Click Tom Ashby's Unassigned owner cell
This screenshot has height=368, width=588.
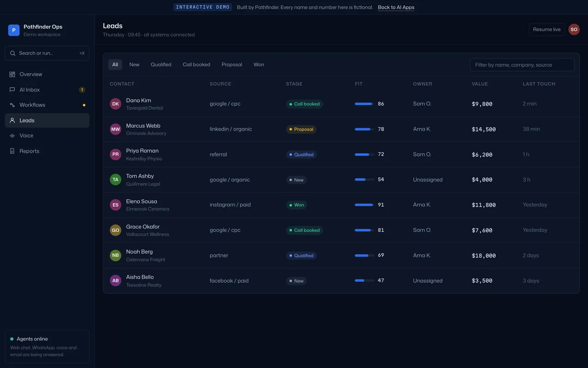point(428,180)
